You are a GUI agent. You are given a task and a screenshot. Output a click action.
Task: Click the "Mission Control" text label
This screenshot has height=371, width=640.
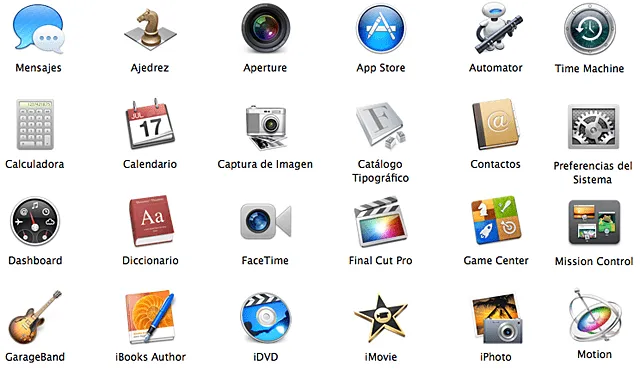point(594,261)
